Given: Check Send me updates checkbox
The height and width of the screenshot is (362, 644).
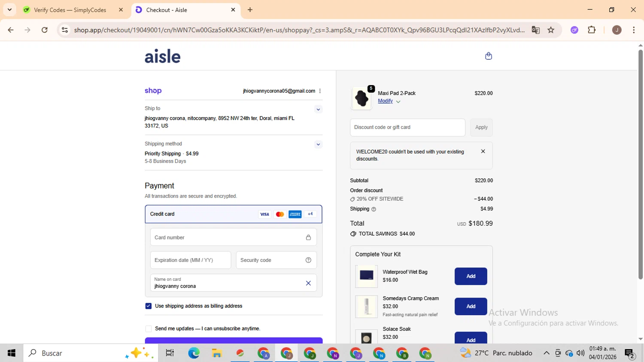Looking at the screenshot, I should tap(149, 329).
